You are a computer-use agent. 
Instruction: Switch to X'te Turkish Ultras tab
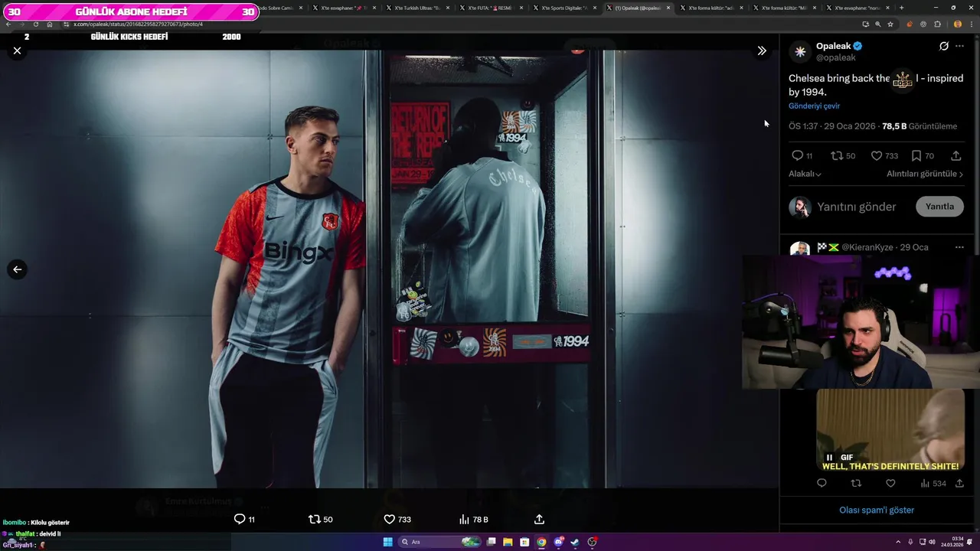coord(417,8)
